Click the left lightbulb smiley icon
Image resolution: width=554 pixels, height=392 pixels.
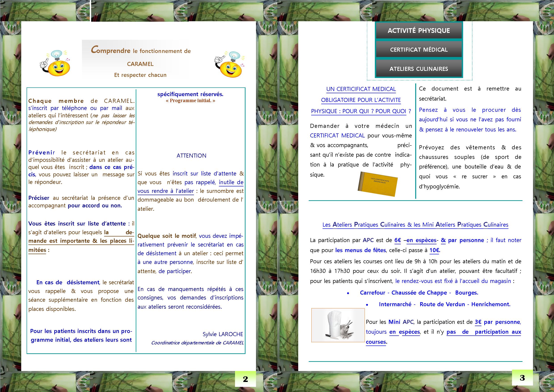[55, 63]
